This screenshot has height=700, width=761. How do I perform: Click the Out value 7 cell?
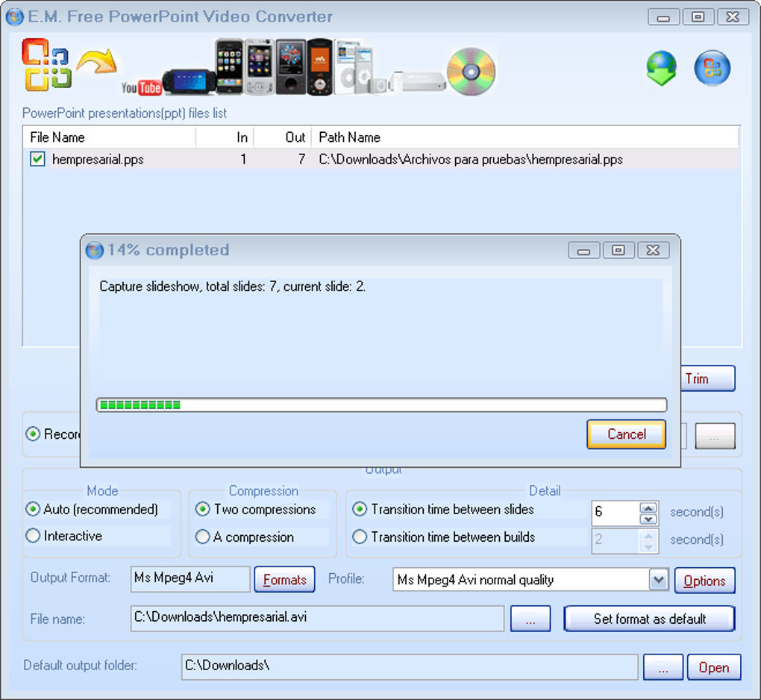pos(302,159)
